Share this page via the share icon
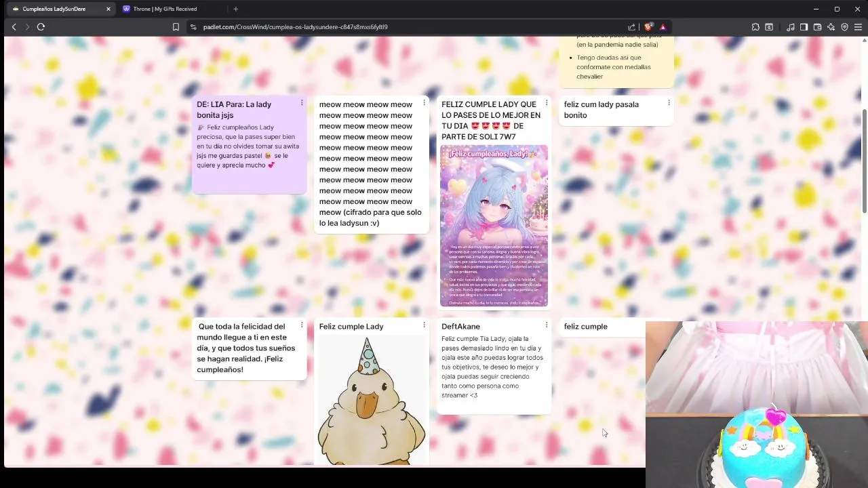This screenshot has width=868, height=488. pyautogui.click(x=632, y=27)
